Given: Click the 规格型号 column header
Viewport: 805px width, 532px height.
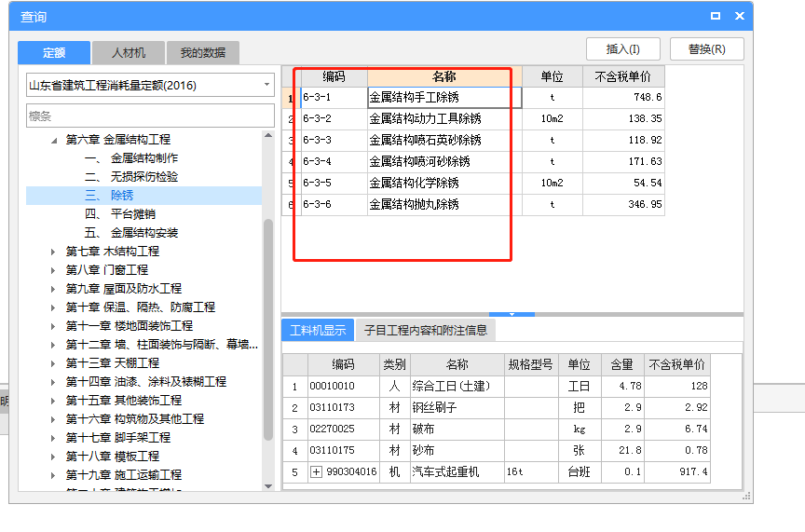Looking at the screenshot, I should point(531,365).
